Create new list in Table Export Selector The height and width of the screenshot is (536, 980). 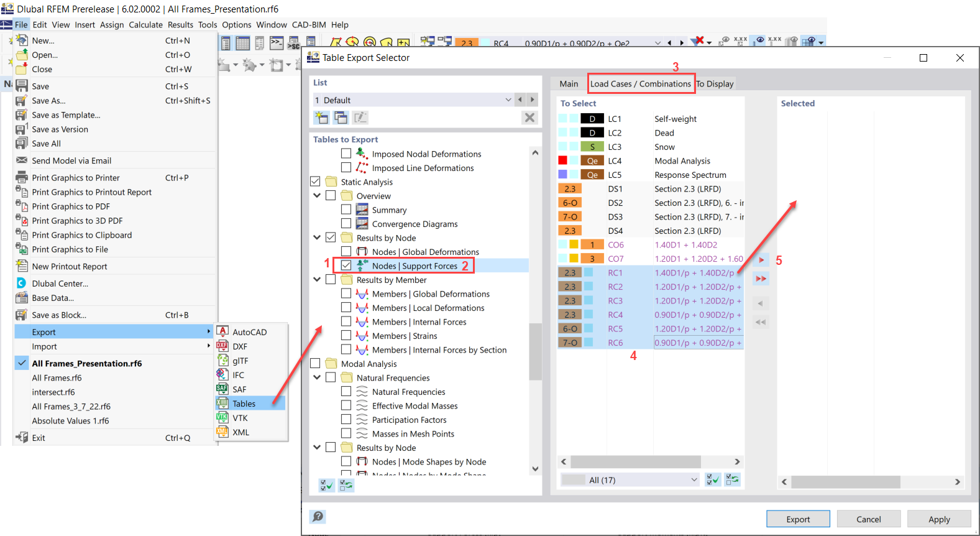321,117
